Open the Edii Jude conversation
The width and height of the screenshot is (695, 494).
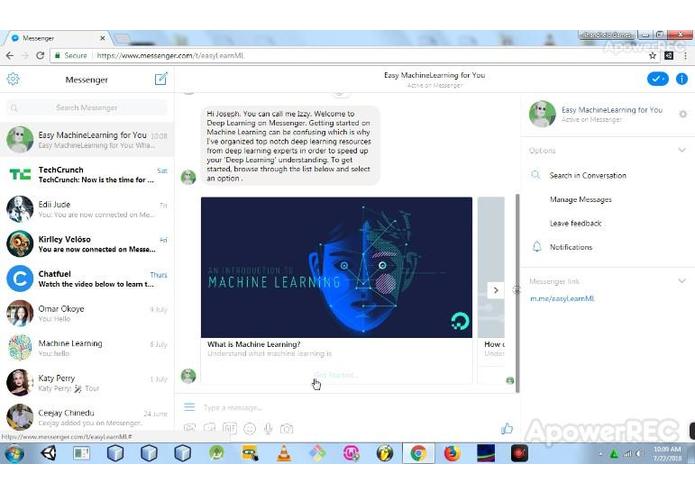tap(87, 209)
